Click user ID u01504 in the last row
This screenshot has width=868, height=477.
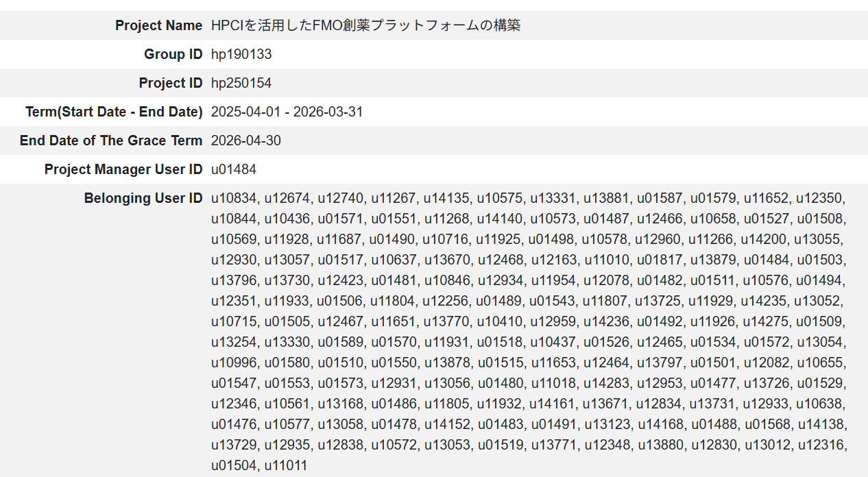pyautogui.click(x=232, y=466)
